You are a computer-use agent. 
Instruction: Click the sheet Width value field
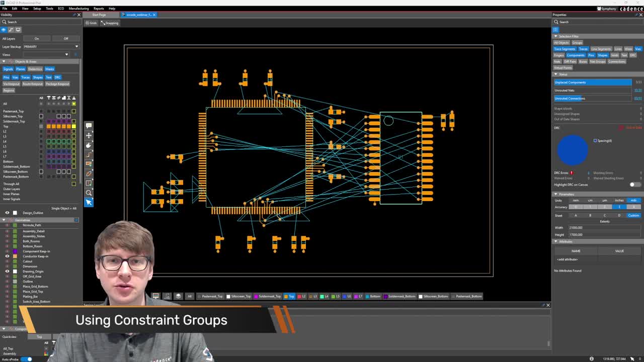coord(605,228)
